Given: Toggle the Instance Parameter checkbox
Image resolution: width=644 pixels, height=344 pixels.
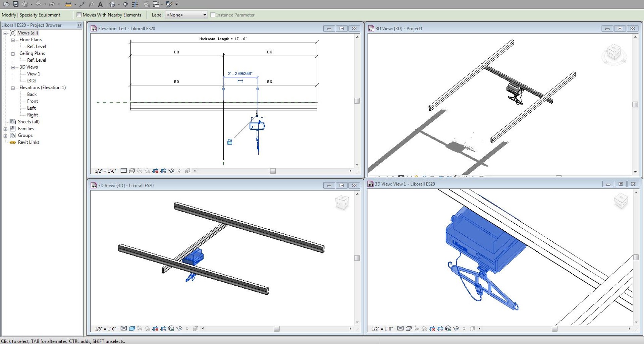Looking at the screenshot, I should pos(213,15).
